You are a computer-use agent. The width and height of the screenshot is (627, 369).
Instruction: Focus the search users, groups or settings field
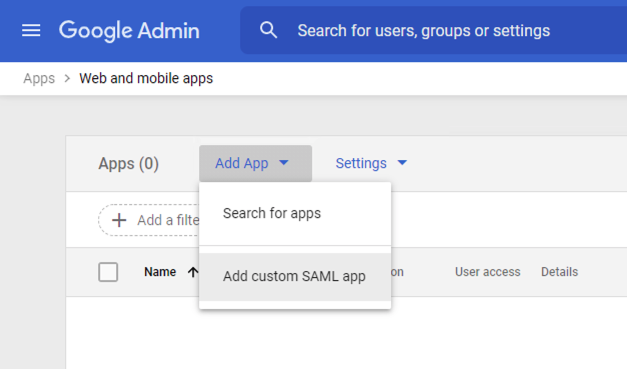click(433, 30)
